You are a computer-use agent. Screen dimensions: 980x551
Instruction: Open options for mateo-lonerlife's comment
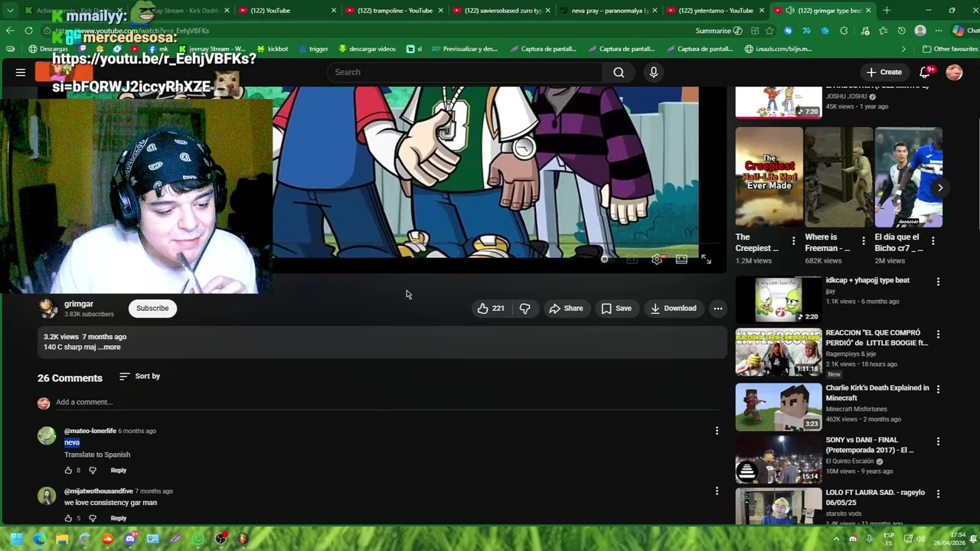click(x=717, y=431)
